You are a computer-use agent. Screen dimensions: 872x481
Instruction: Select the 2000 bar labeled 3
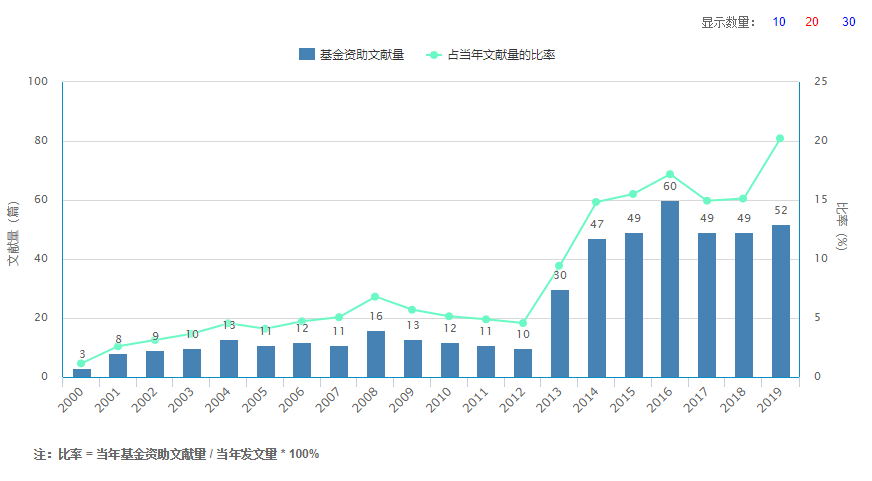click(x=82, y=373)
